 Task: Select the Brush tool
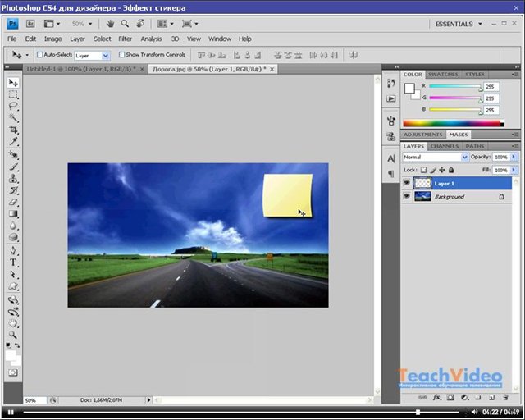(13, 167)
